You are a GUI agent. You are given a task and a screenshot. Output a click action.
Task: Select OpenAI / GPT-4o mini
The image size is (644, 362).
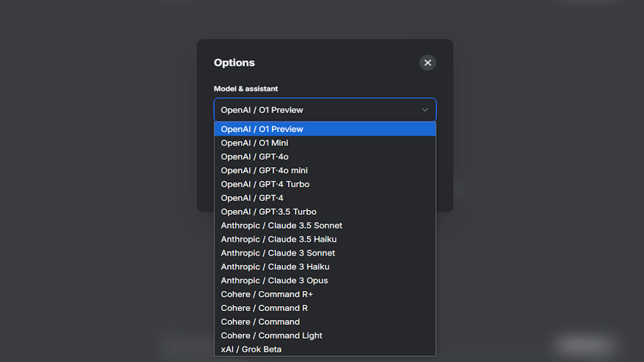[325, 170]
